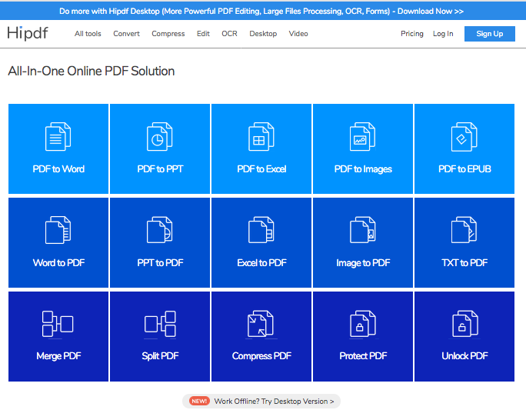526x420 pixels.
Task: Open the Compress menu item
Action: [168, 34]
